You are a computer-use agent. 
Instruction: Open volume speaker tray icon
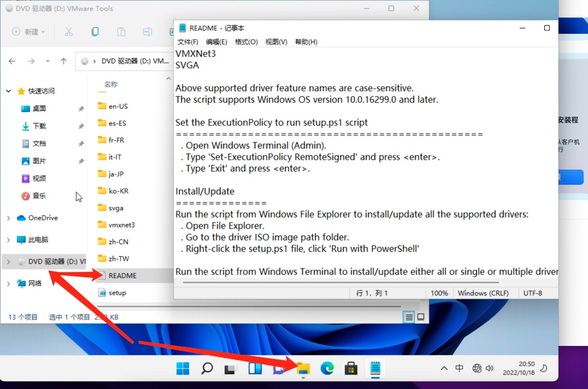coord(490,369)
